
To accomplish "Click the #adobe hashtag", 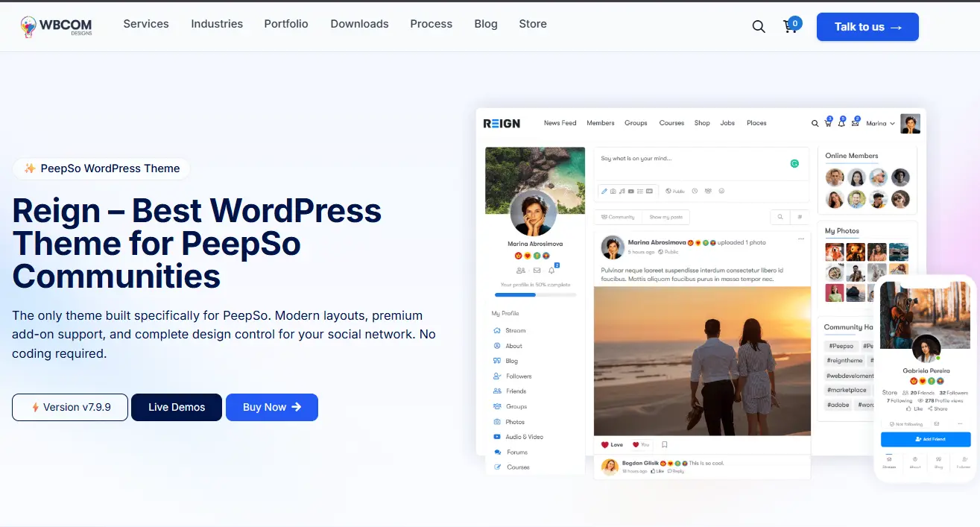I will pos(838,405).
